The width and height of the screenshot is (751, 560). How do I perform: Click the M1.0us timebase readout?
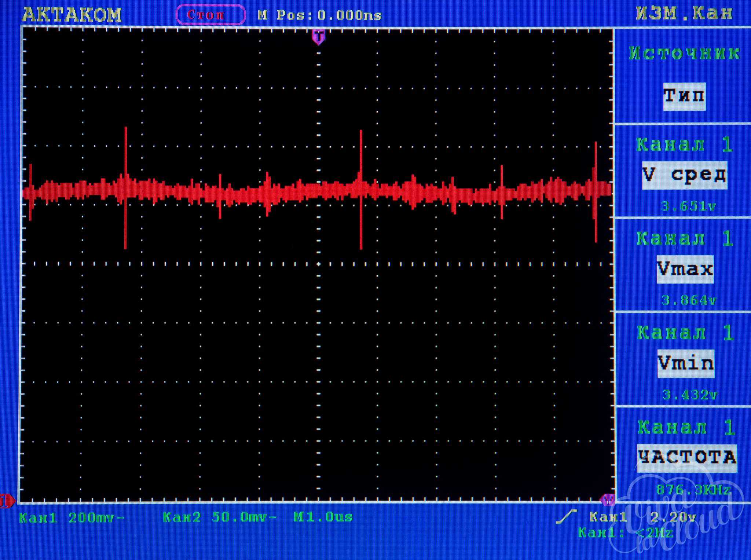coord(323,517)
